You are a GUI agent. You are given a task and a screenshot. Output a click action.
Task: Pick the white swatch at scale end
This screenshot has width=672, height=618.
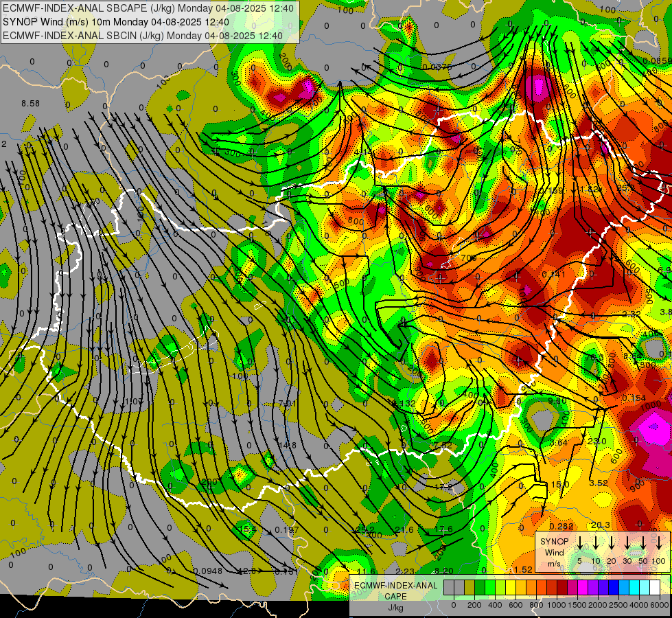click(x=655, y=587)
